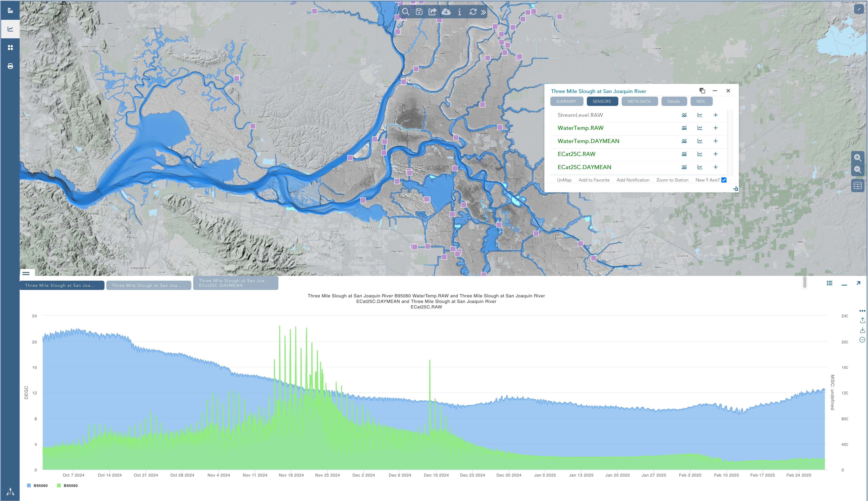868x501 pixels.
Task: Expand plus for ECat25C.RAW sensor
Action: tap(716, 154)
